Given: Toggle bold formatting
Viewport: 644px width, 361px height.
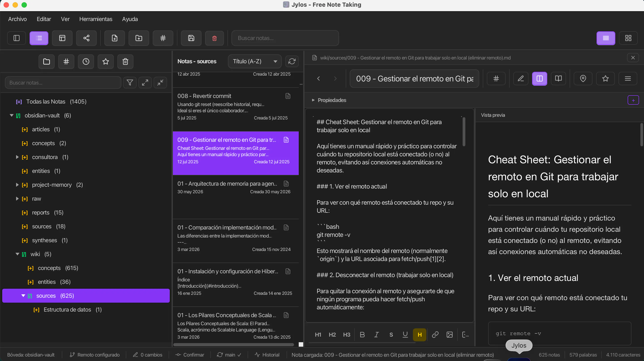Looking at the screenshot, I should [x=362, y=335].
